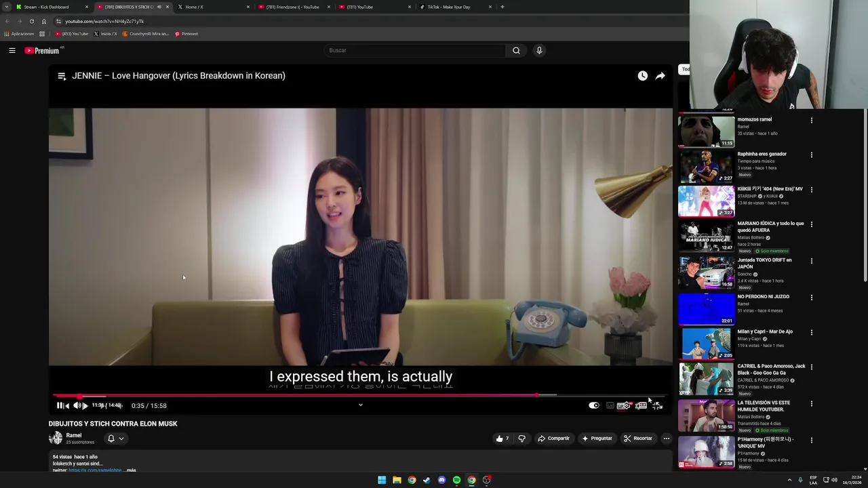
Task: Open the momazos ramel video thumbnail
Action: pos(707,131)
